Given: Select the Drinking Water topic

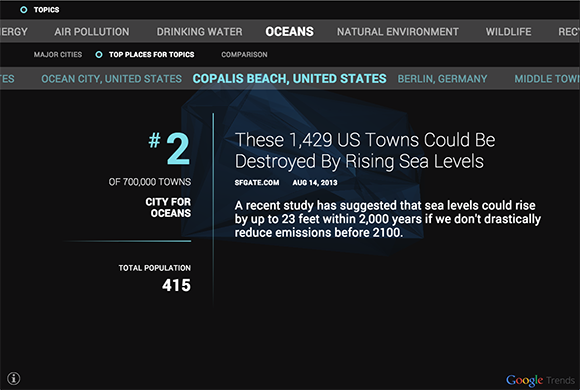Looking at the screenshot, I should click(199, 32).
